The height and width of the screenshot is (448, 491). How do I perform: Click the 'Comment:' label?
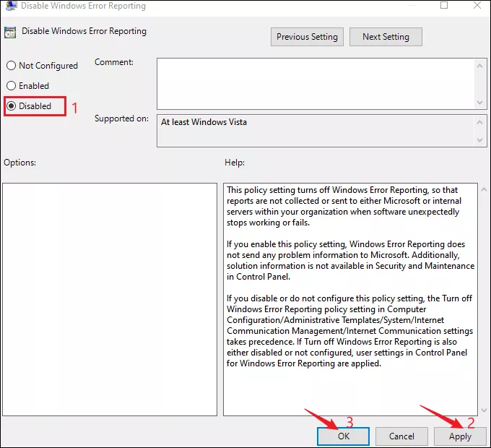tap(114, 62)
